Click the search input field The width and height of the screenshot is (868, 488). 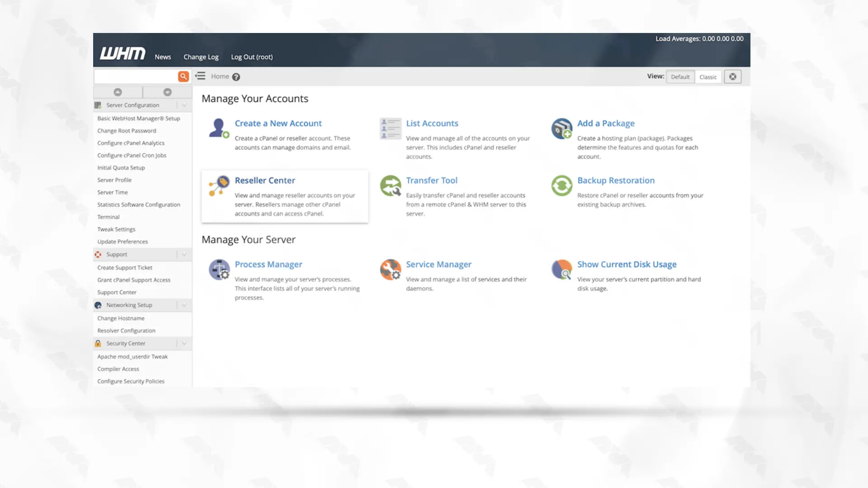(x=137, y=76)
